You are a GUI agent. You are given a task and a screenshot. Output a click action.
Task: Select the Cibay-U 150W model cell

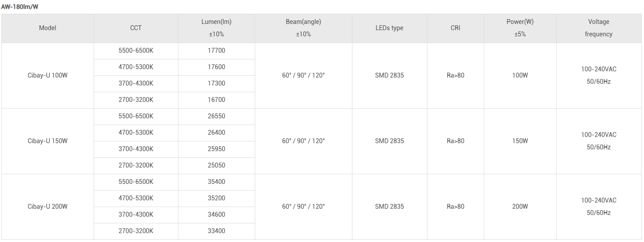point(47,141)
